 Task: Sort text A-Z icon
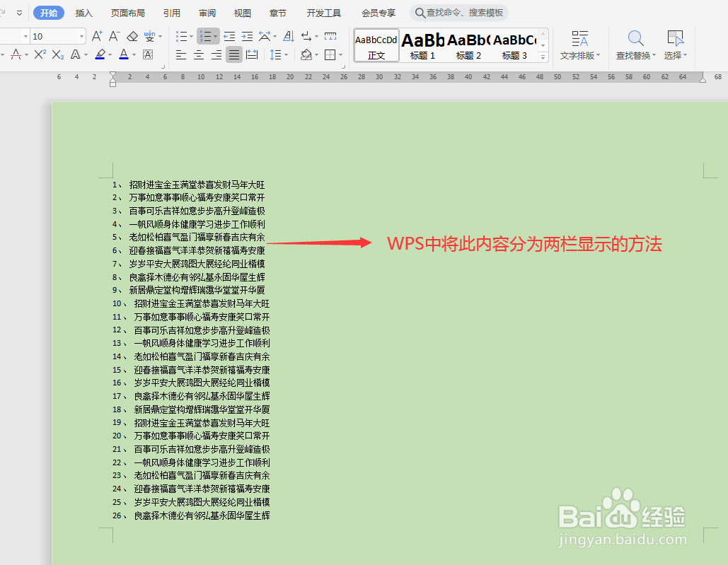(289, 36)
